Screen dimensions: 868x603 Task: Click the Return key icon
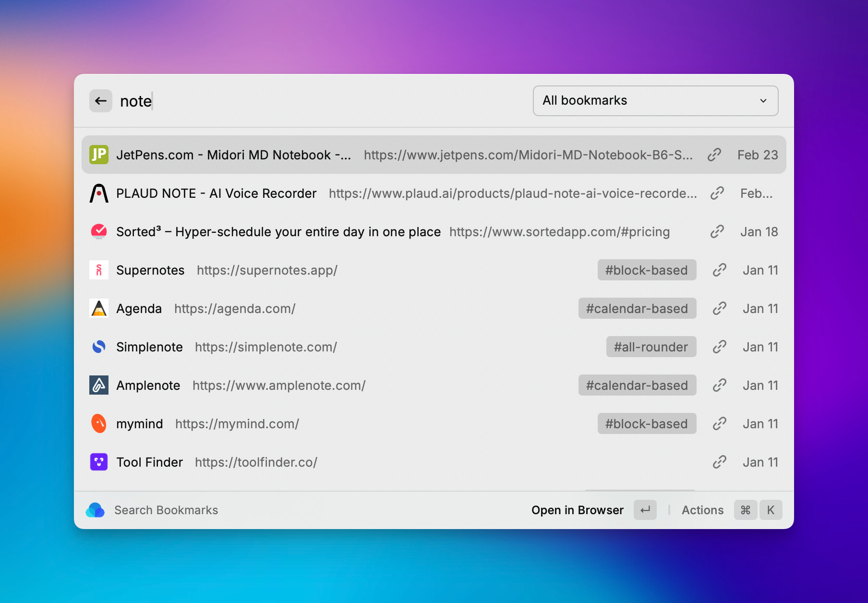pos(645,510)
